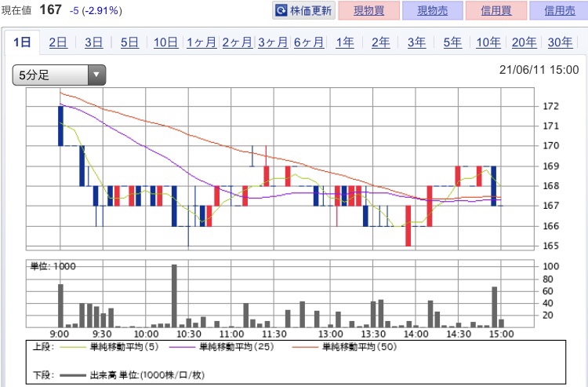Screen dimensions: 588x387
Task: Switch to the 2年 chart period
Action: point(380,42)
